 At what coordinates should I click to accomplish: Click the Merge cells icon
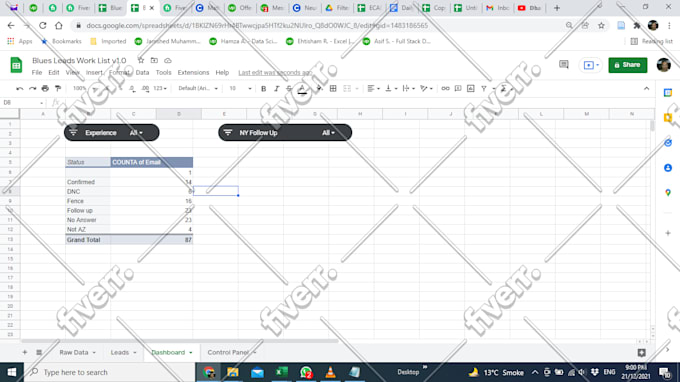point(347,88)
